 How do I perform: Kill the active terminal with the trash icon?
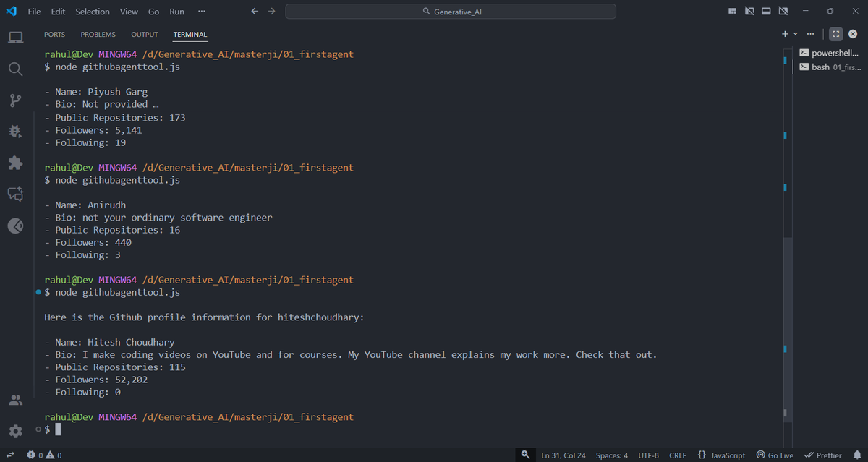coord(852,33)
